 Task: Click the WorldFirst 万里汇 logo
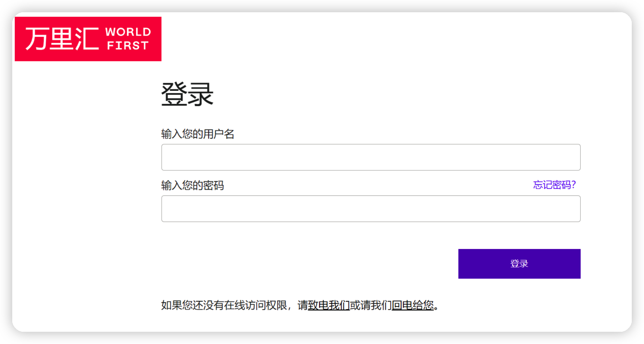tap(88, 39)
